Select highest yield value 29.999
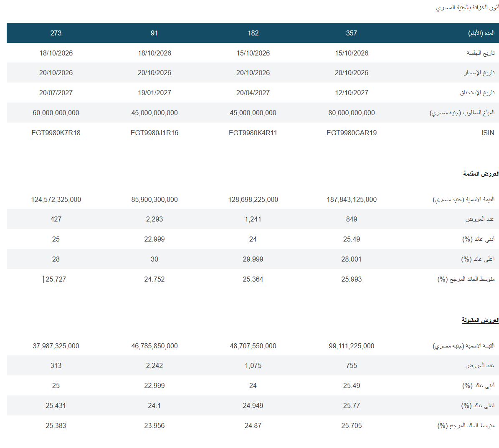 click(253, 259)
